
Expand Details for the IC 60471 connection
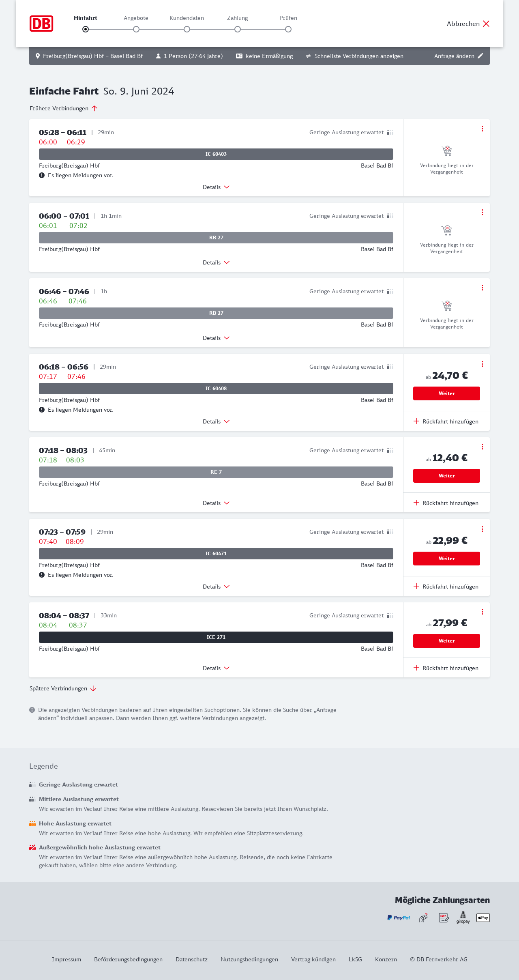click(216, 587)
